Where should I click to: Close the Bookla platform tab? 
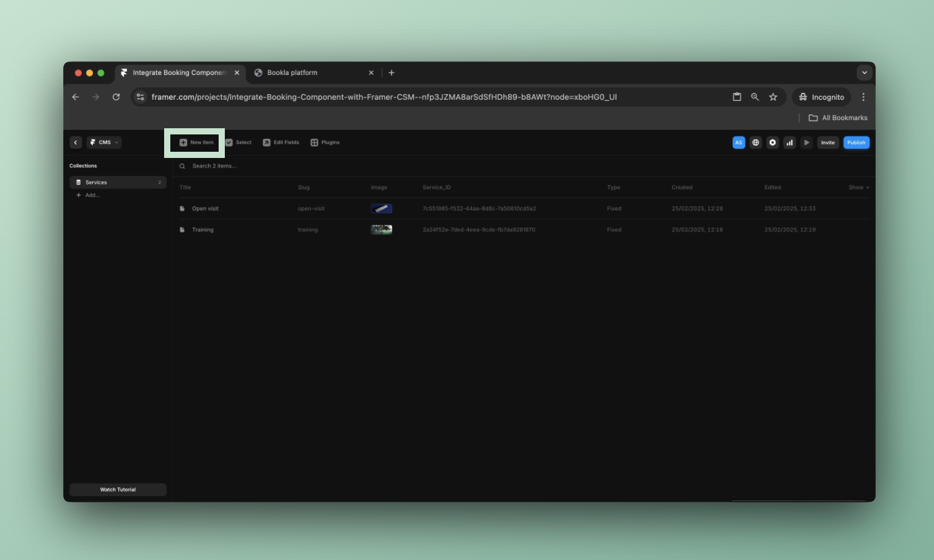(371, 72)
